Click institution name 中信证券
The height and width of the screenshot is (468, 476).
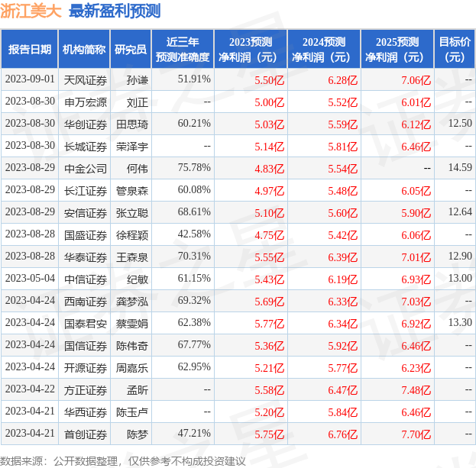(86, 279)
